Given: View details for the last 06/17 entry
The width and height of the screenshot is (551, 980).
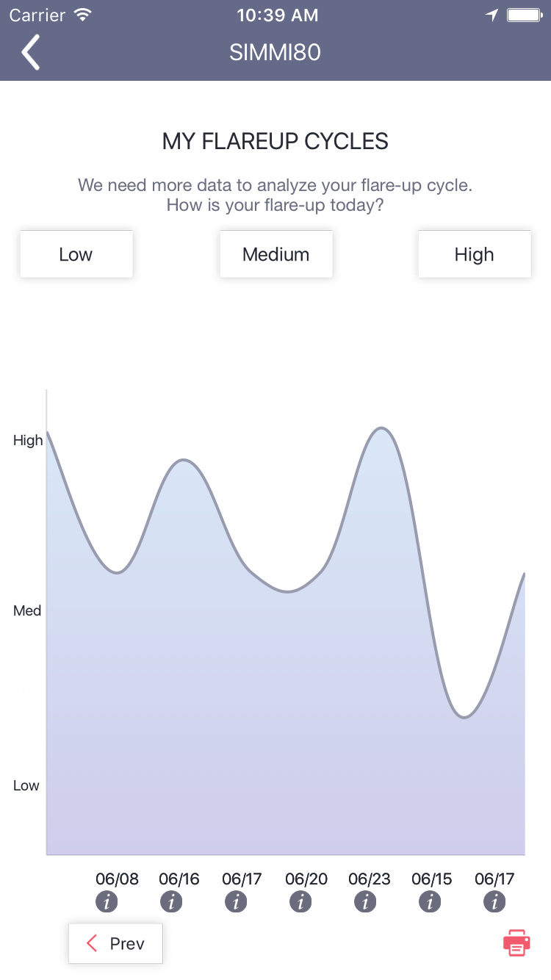Looking at the screenshot, I should (x=494, y=901).
